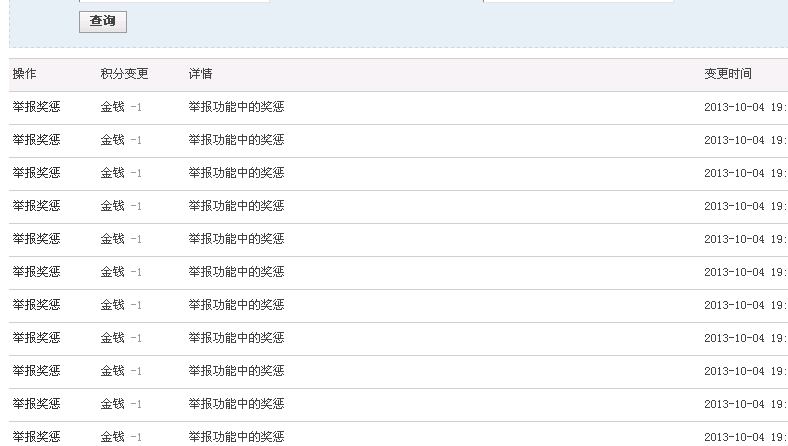Select 举报奖惩 in the second table row

coord(36,140)
